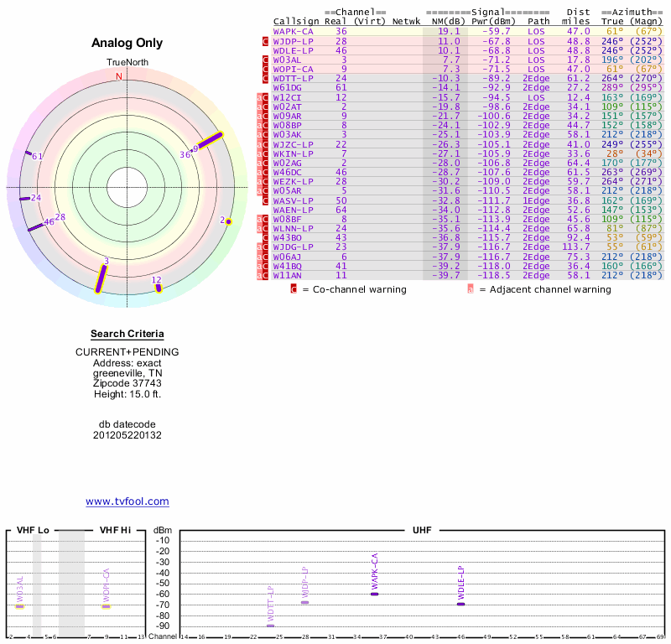The image size is (671, 644).
Task: Click co-channel warning icon beside WJDP-LP
Action: click(x=266, y=41)
